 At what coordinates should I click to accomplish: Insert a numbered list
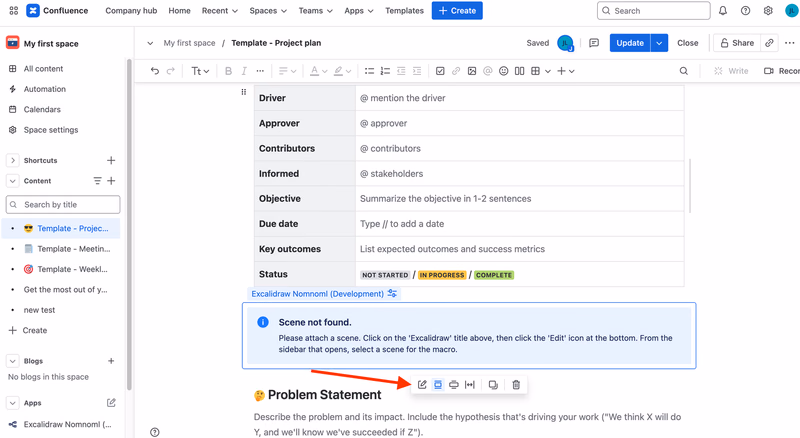click(385, 71)
